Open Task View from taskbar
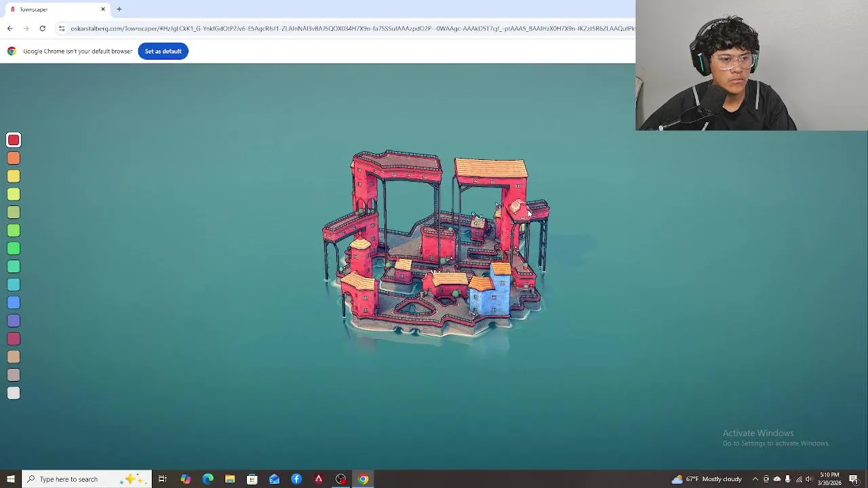Image resolution: width=868 pixels, height=488 pixels. pos(163,479)
